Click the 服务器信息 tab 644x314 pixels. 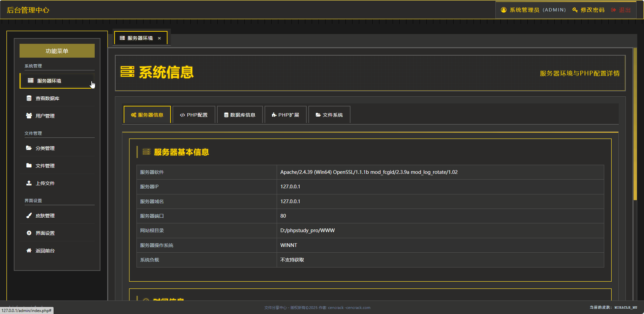[x=147, y=115]
